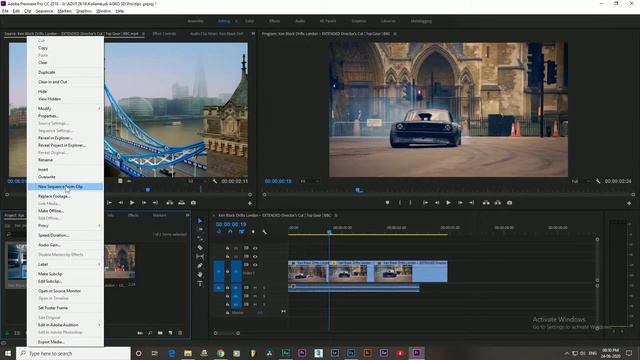Toggle the A1 track lock
Image resolution: width=640 pixels, height=360 pixels.
click(x=227, y=288)
